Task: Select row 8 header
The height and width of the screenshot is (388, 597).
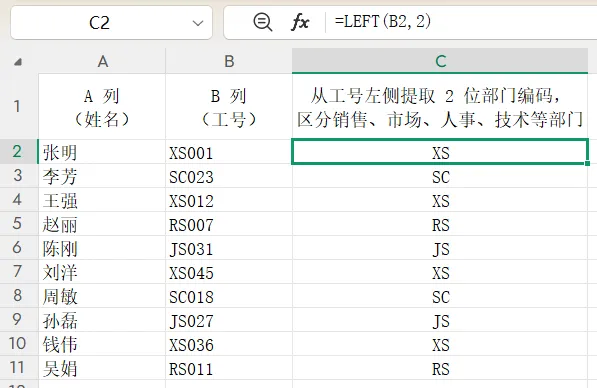Action: tap(18, 295)
